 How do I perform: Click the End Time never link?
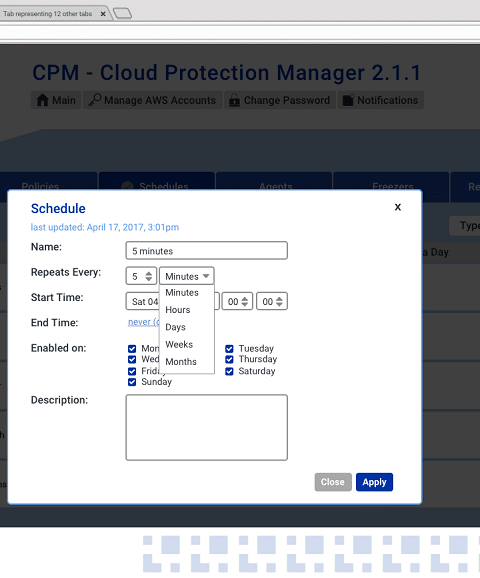pos(143,322)
